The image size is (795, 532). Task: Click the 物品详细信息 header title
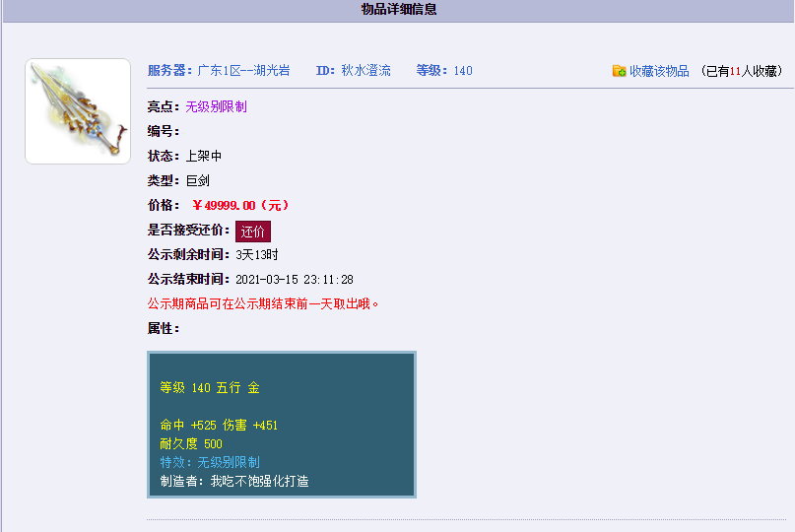coord(399,9)
